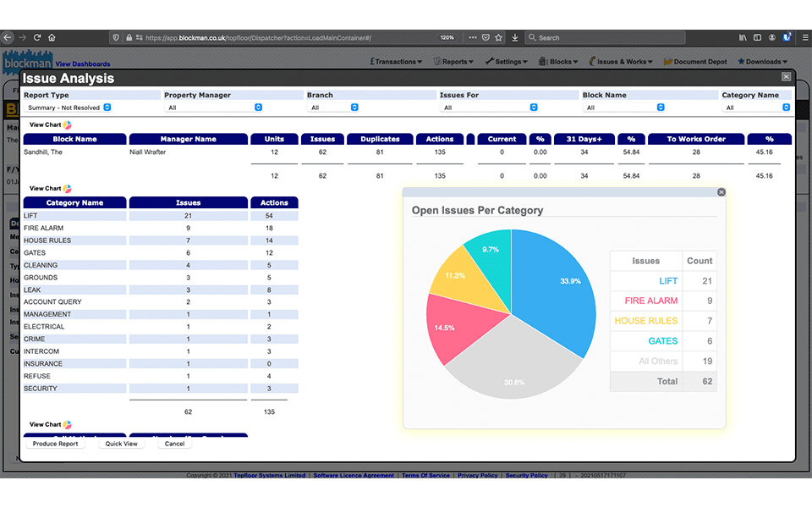Screen dimensions: 812x508
Task: Click the View Chart pie icon above Category Name
Action: click(x=68, y=189)
